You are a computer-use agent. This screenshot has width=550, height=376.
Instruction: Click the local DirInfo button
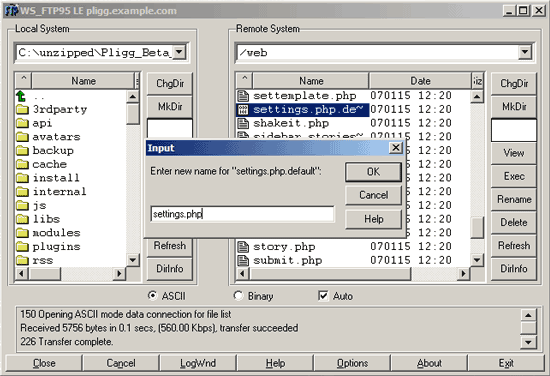pos(170,269)
